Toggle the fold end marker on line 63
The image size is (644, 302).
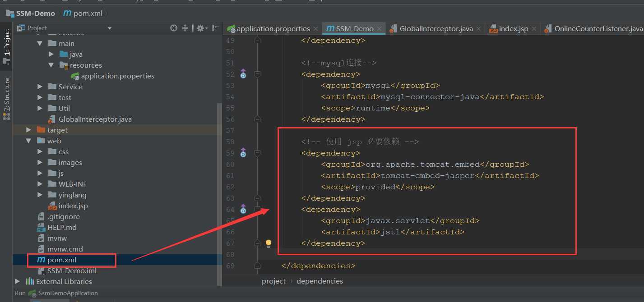pyautogui.click(x=257, y=198)
